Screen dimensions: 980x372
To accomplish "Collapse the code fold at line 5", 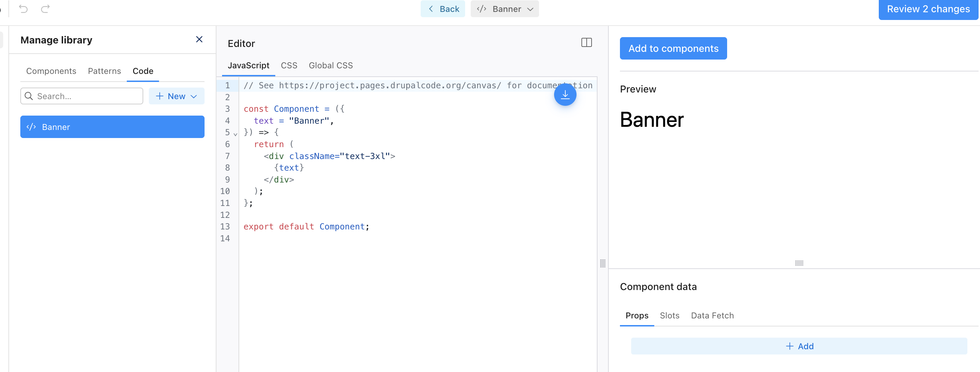I will (x=235, y=133).
